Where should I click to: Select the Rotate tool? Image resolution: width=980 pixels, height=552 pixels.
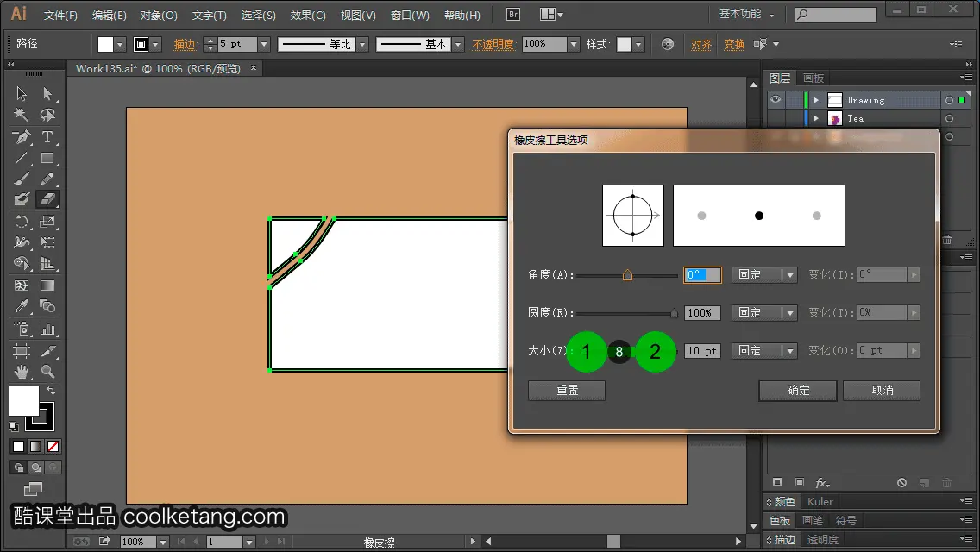(22, 222)
